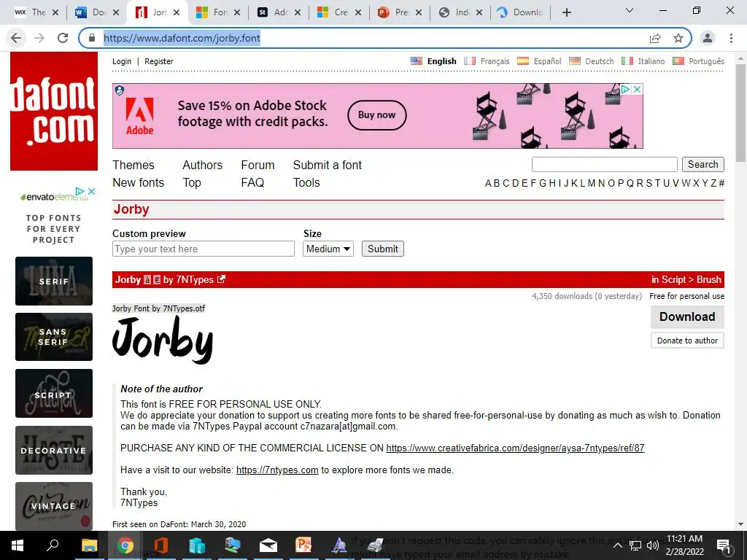747x560 pixels.
Task: Switch to the 'Downlo' tab
Action: 519,12
